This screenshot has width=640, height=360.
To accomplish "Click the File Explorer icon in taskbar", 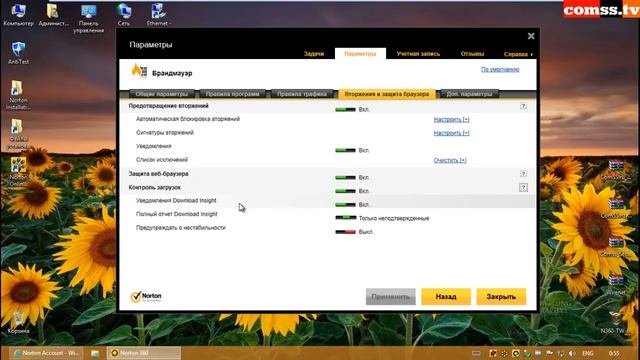I will pyautogui.click(x=95, y=353).
